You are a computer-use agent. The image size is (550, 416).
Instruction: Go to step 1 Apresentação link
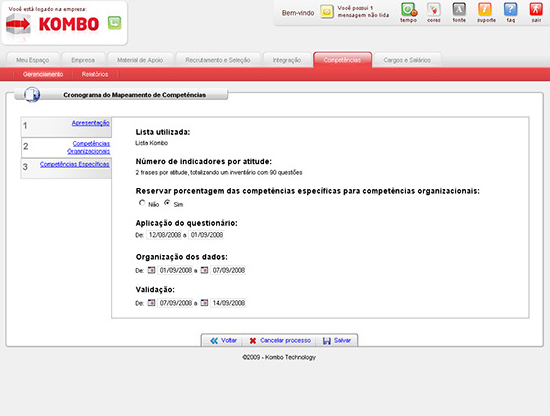pos(90,123)
